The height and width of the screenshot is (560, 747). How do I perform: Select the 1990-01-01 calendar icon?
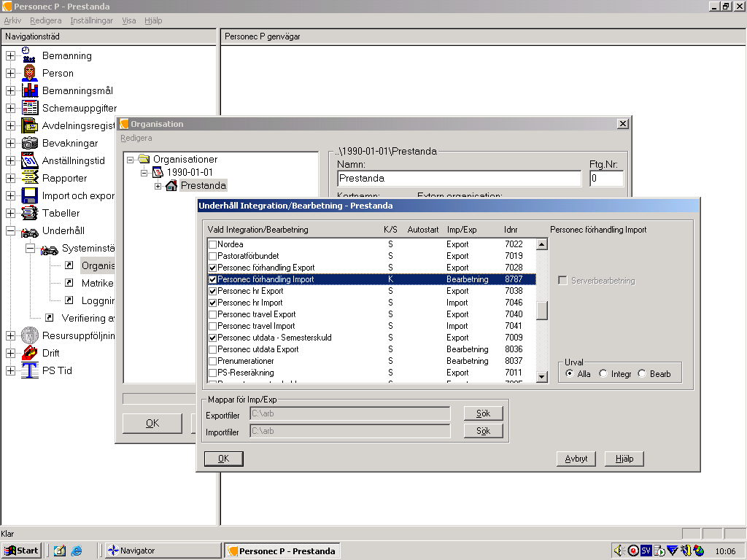point(158,172)
